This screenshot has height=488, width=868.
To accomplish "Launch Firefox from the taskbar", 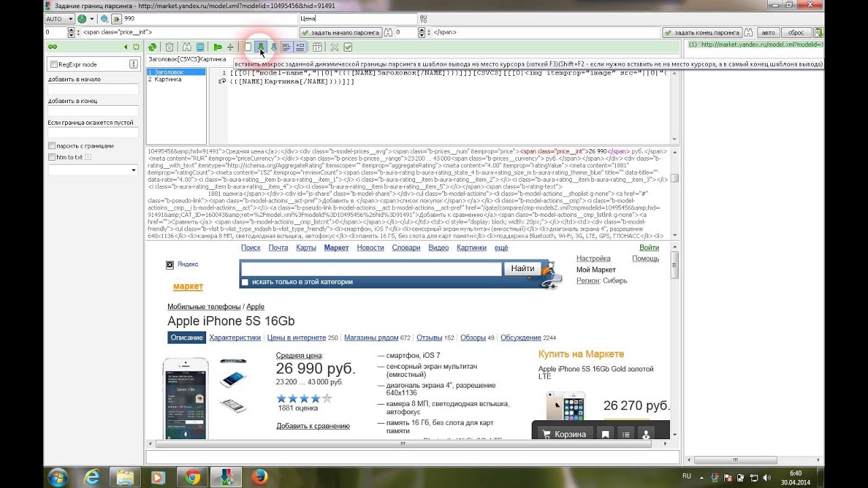I will [x=259, y=477].
